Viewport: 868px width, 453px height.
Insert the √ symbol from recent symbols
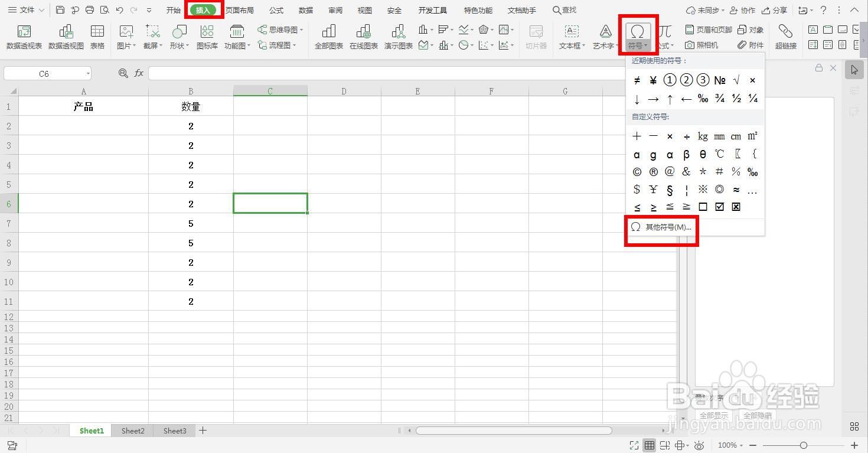(736, 80)
